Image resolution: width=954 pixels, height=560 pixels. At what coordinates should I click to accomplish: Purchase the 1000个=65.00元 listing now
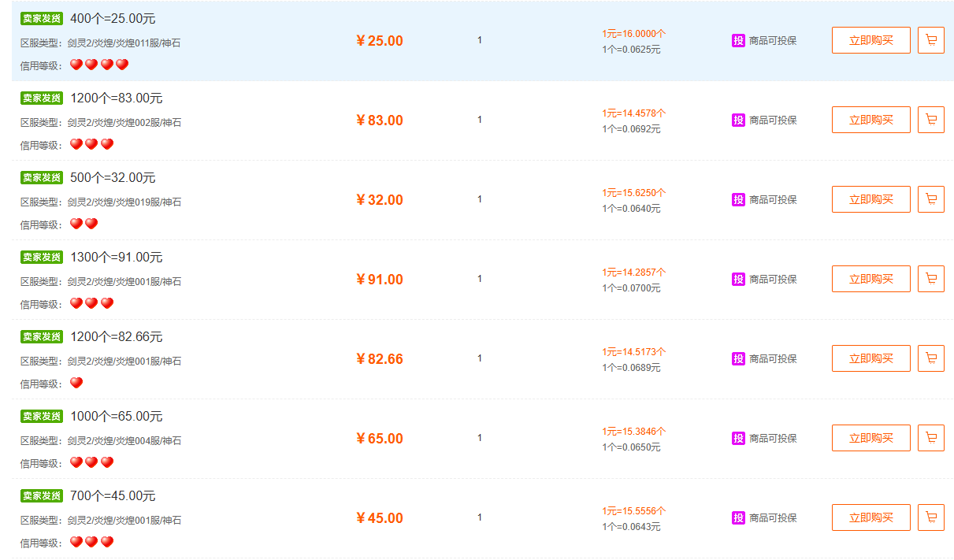pyautogui.click(x=870, y=438)
